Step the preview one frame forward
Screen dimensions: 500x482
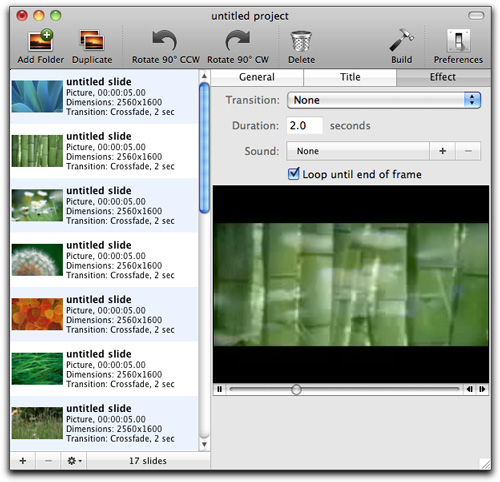482,389
